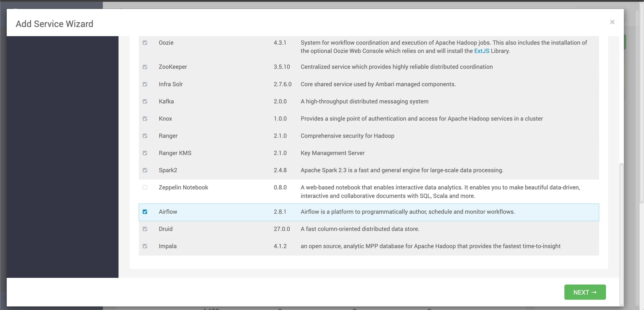644x310 pixels.
Task: Select the ZooKeeper service name
Action: 173,67
